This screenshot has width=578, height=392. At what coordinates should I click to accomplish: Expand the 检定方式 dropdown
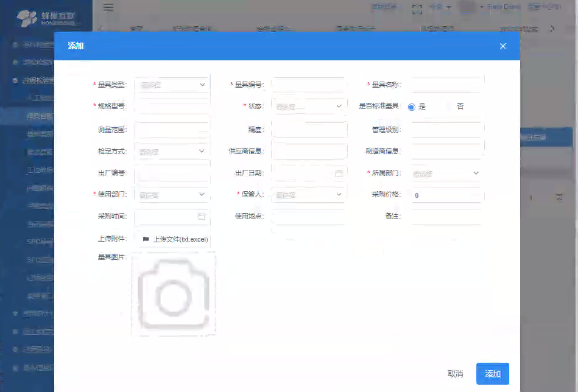click(172, 152)
